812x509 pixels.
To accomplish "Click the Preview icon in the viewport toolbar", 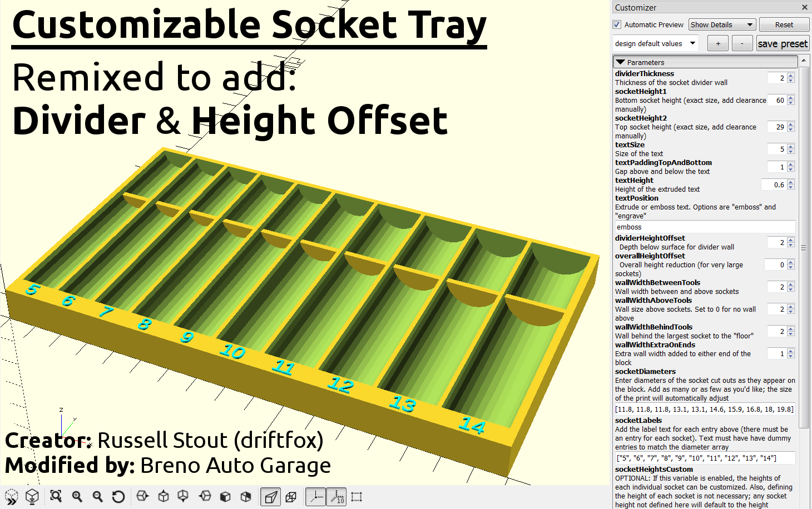I will [x=11, y=496].
